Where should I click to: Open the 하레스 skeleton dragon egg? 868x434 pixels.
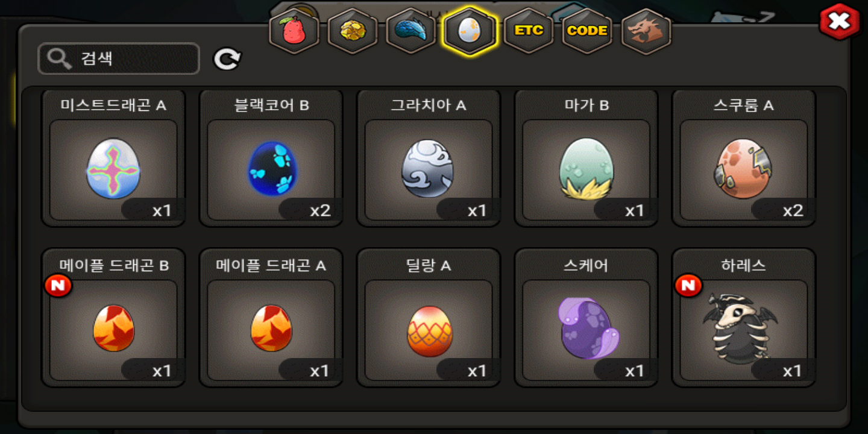pyautogui.click(x=744, y=318)
